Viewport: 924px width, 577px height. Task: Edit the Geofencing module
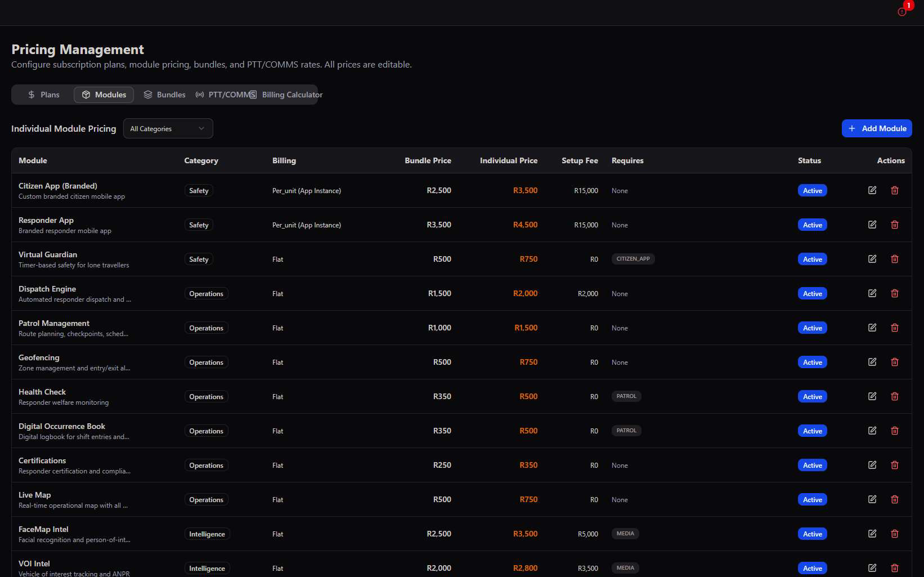point(872,362)
